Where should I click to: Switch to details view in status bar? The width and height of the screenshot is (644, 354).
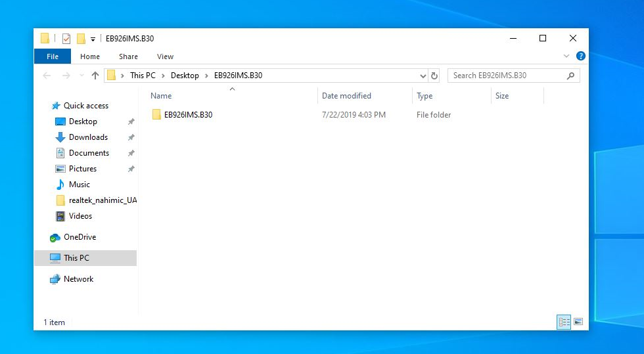[564, 322]
